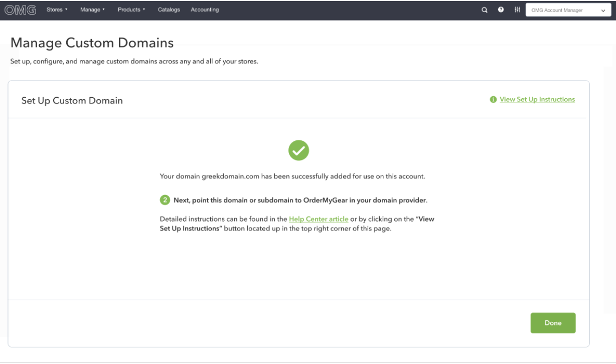This screenshot has width=616, height=364.
Task: Expand the Manage dropdown menu
Action: click(92, 10)
